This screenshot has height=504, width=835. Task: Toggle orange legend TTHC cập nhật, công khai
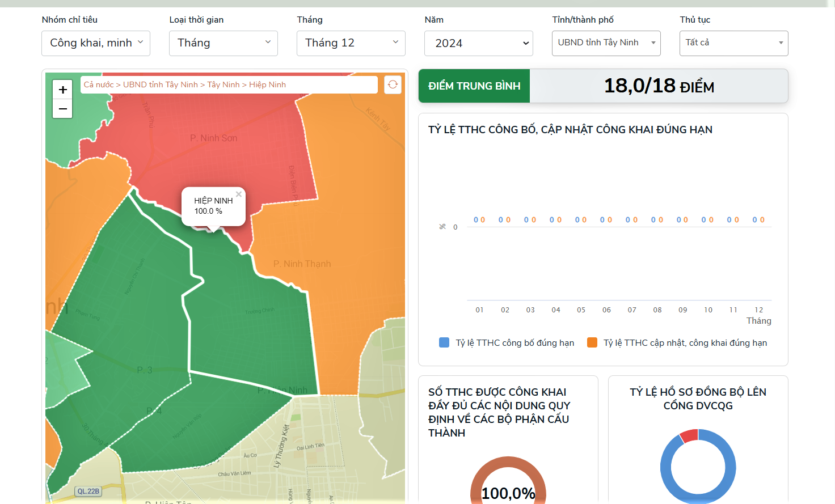pos(677,342)
